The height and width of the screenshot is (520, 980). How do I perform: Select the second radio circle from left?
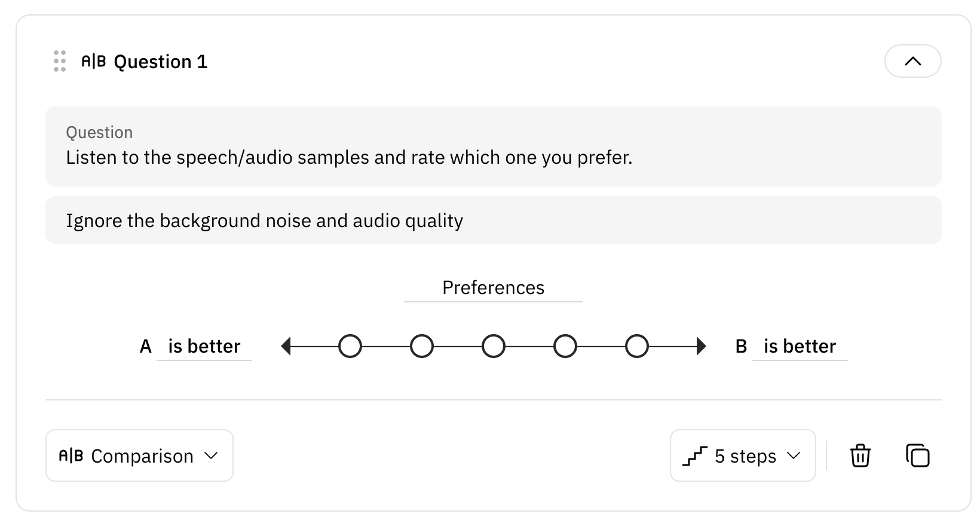(x=422, y=346)
